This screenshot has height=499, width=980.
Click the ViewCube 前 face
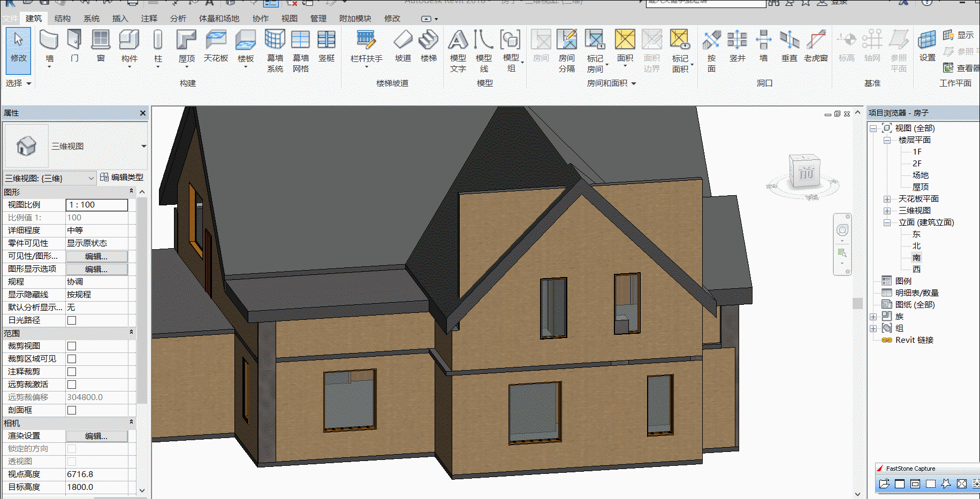[806, 173]
